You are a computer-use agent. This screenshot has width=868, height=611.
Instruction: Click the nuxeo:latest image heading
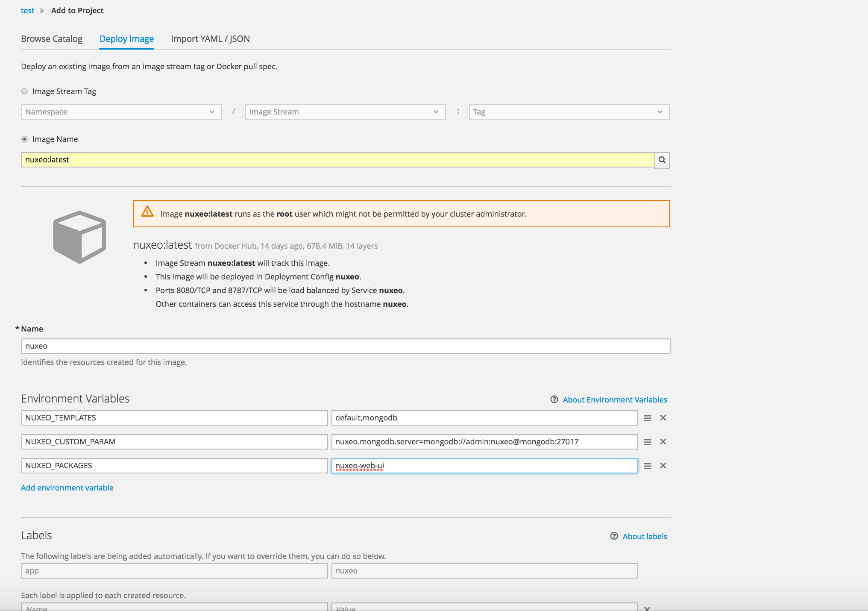coord(162,245)
